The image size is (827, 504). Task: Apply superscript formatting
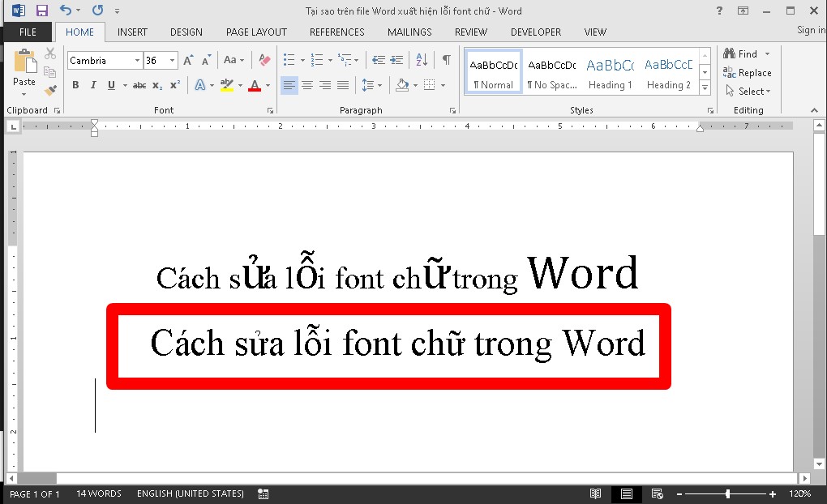point(175,85)
